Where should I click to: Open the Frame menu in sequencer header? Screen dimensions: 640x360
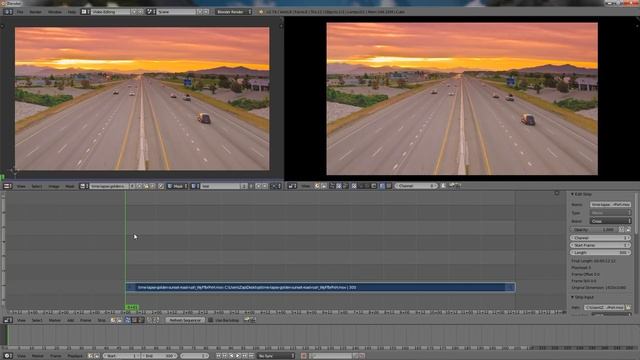[x=85, y=320]
